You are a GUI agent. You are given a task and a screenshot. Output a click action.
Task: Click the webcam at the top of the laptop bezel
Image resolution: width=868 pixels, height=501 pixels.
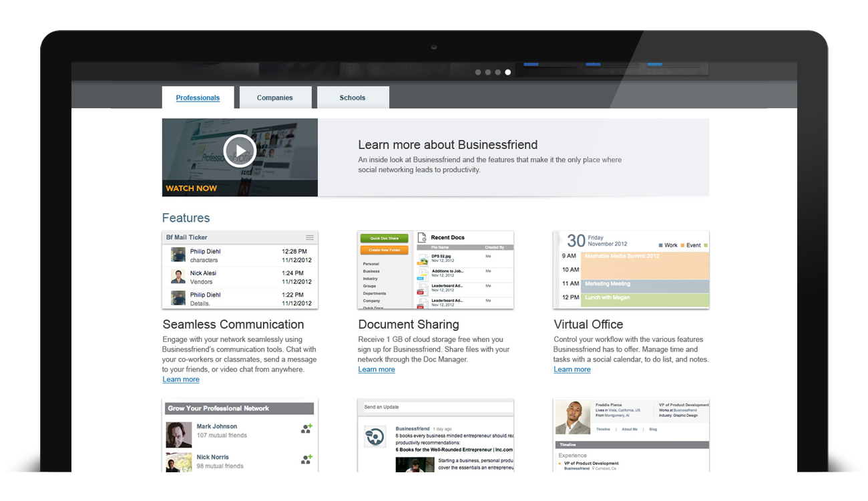pyautogui.click(x=434, y=47)
